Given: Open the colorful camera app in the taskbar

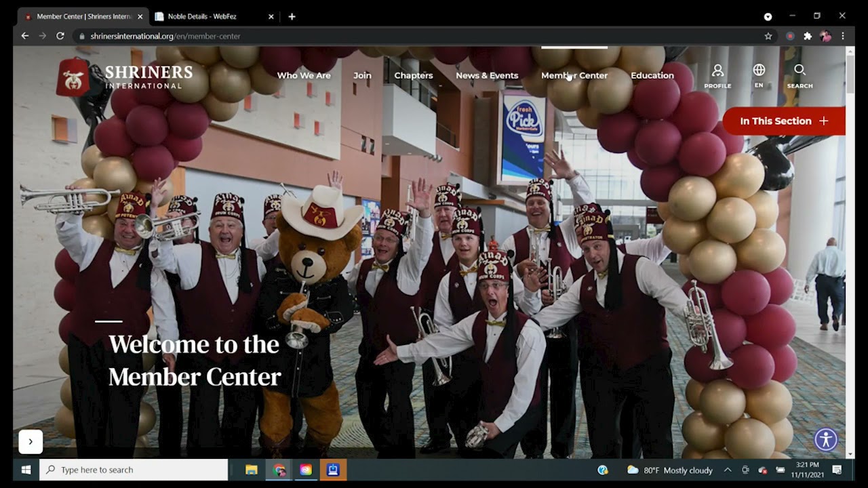Looking at the screenshot, I should pos(306,470).
